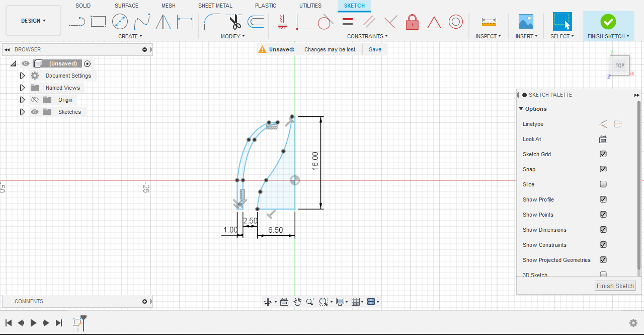
Task: Play the timeline
Action: [33, 323]
